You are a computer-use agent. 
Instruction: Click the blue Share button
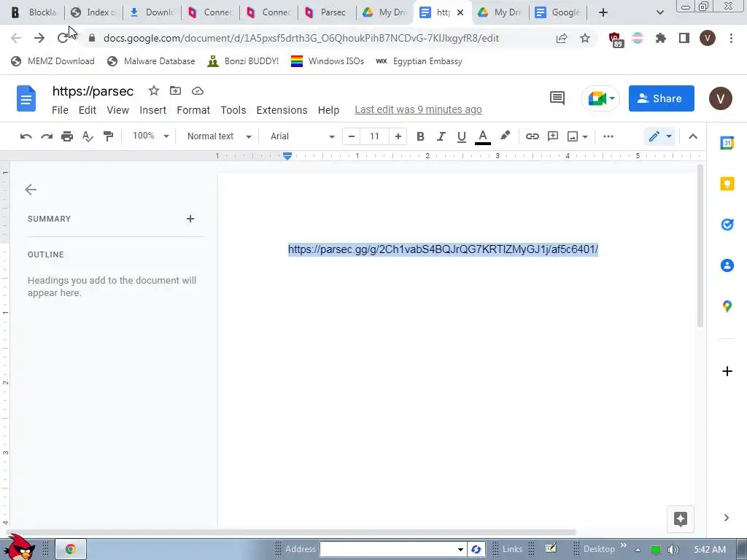click(661, 98)
